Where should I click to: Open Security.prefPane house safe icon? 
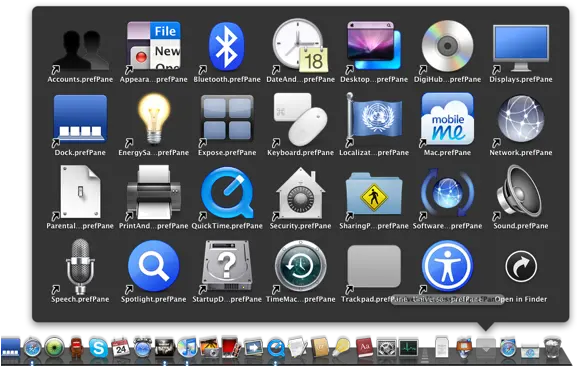300,193
